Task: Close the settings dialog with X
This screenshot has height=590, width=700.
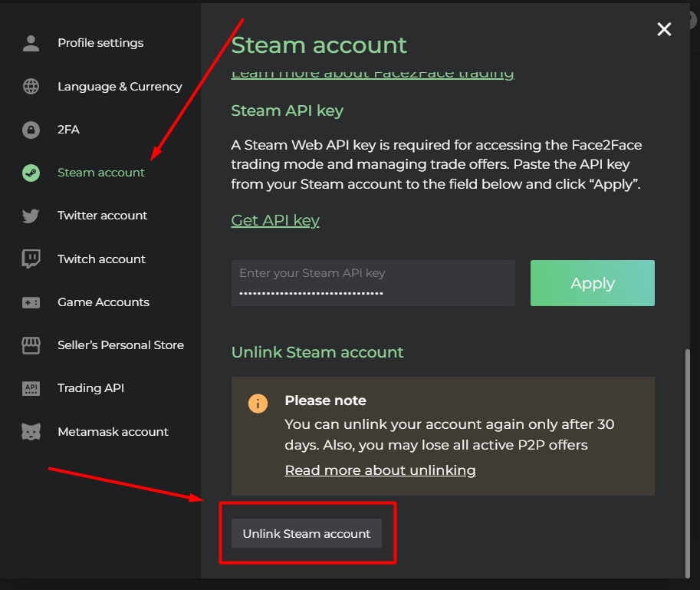Action: point(664,29)
